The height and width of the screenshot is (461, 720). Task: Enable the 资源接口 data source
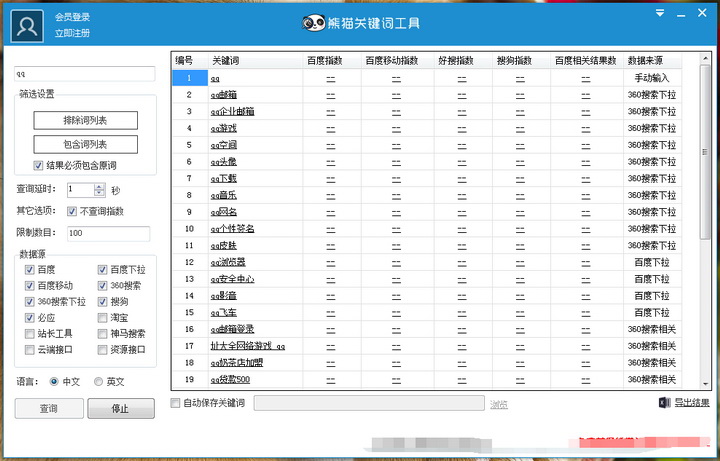pos(102,350)
